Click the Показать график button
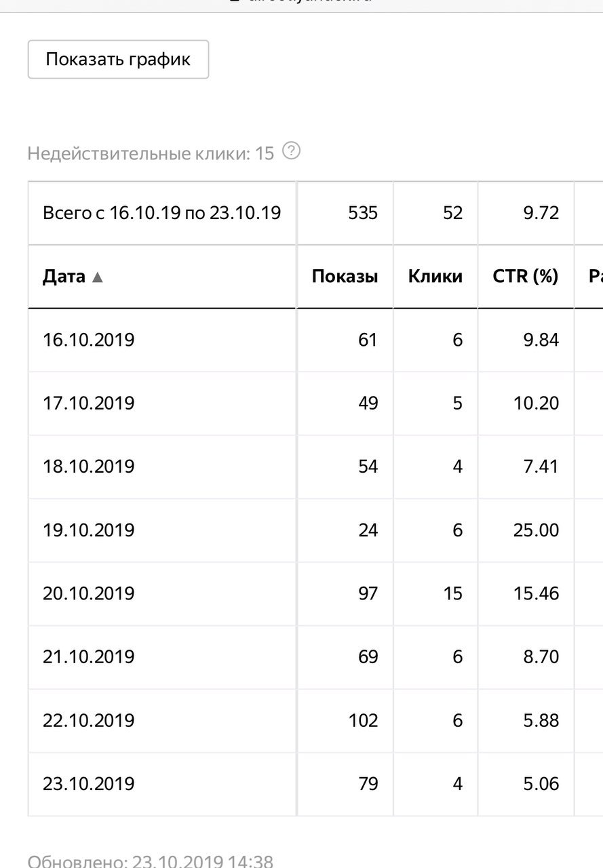 click(118, 60)
